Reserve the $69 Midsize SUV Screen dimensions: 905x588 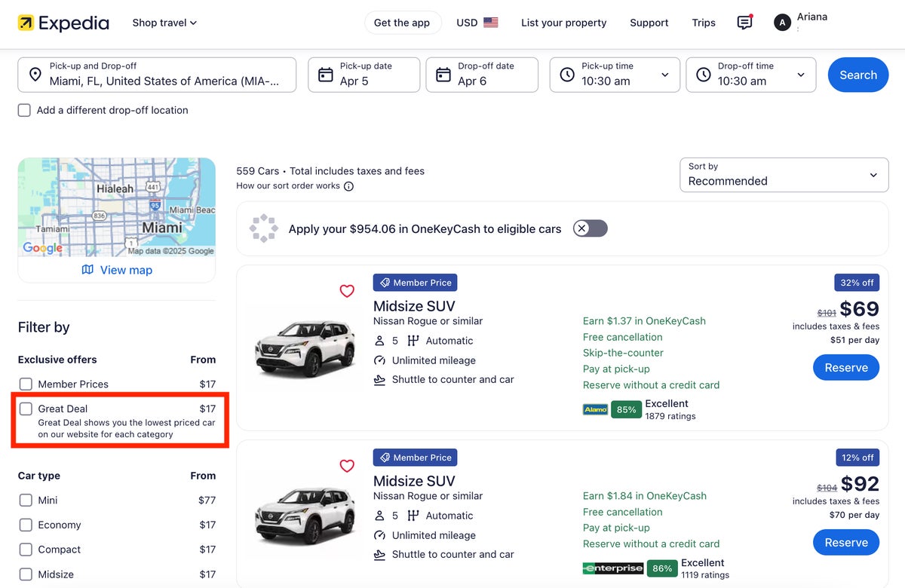(x=846, y=368)
